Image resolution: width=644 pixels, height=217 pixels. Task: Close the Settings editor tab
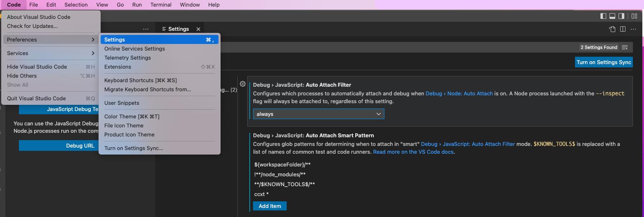coord(198,29)
